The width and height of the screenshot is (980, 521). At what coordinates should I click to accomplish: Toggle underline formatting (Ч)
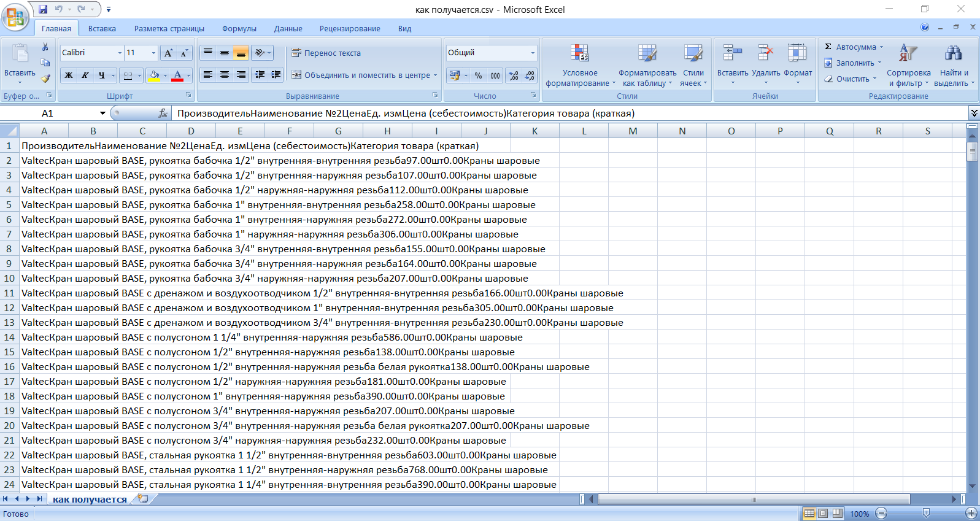[102, 75]
